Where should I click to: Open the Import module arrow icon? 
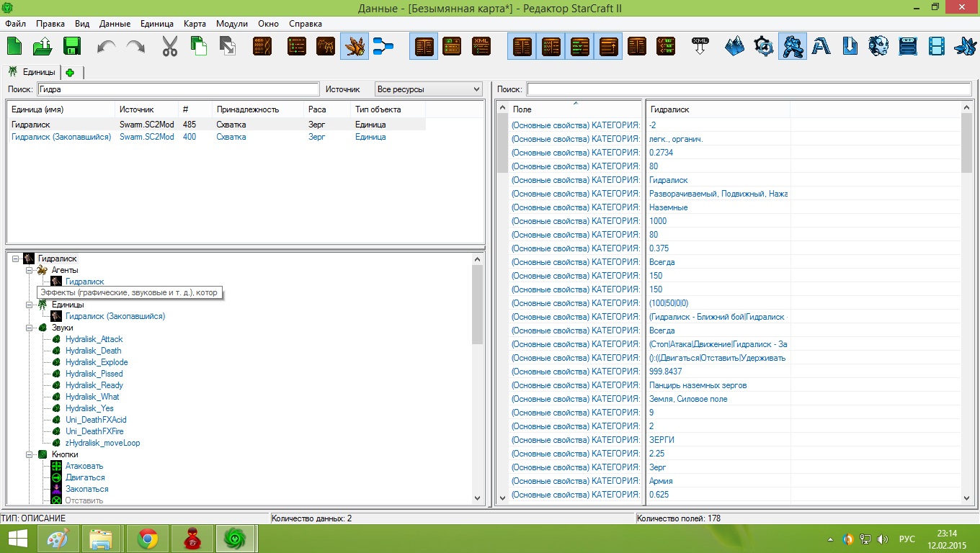click(850, 47)
